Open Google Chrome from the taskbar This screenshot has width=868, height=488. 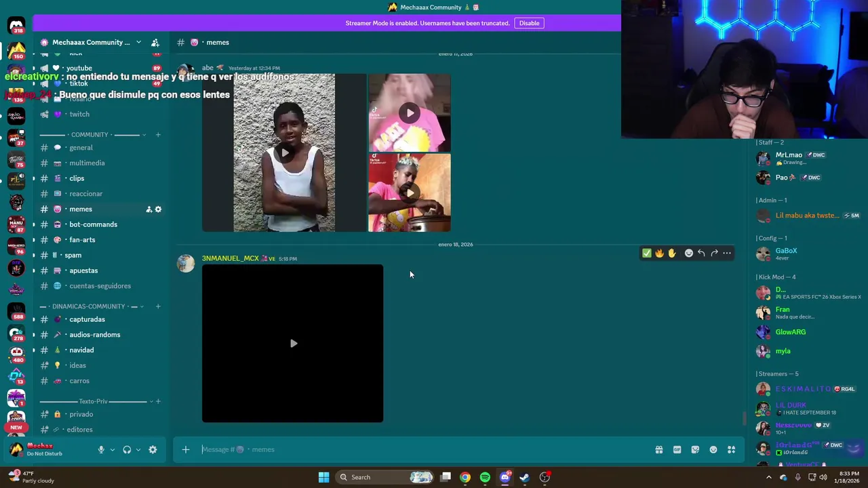465,477
